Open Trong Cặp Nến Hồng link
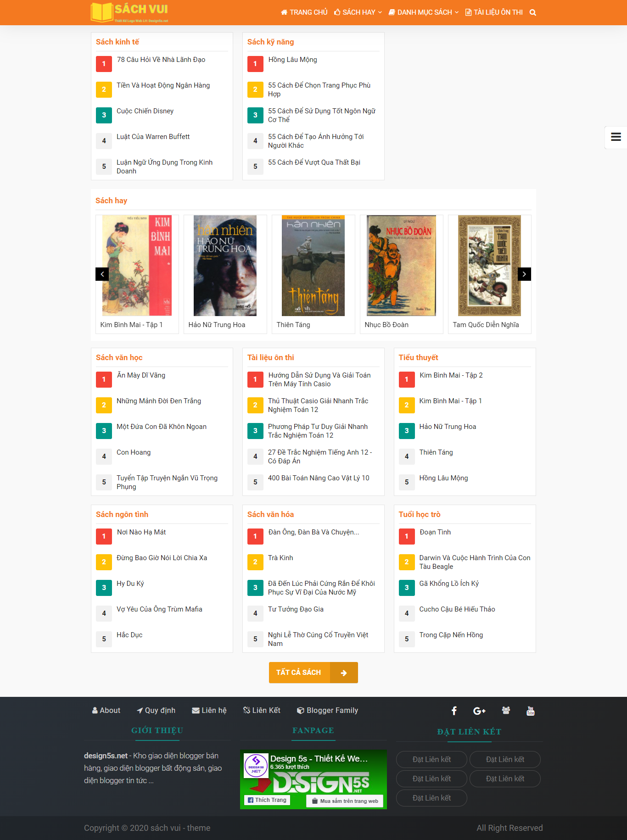 [451, 635]
